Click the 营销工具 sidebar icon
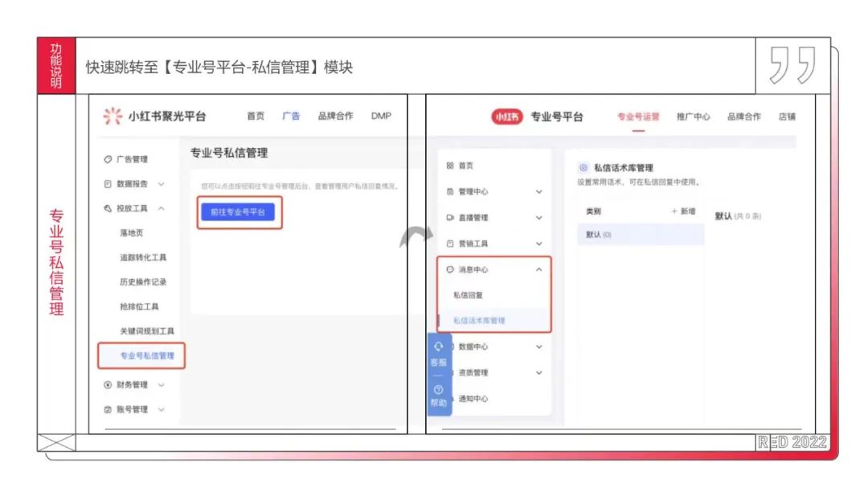868x488 pixels. point(450,244)
